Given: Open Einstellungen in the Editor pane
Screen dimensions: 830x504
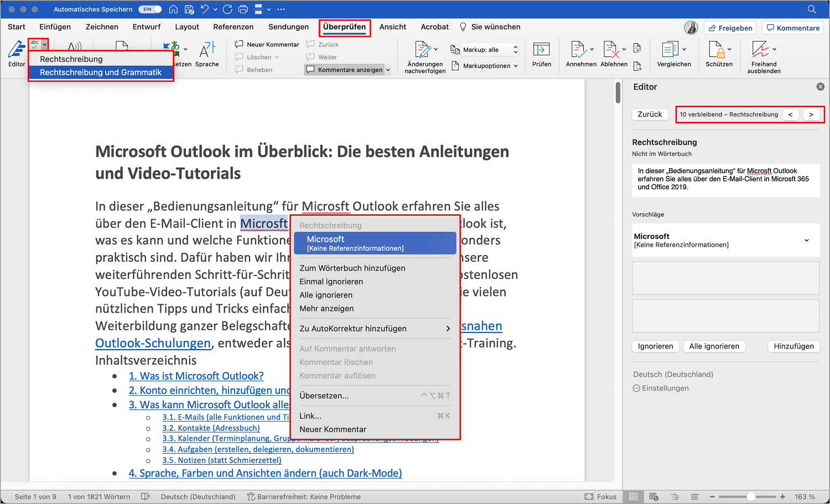Looking at the screenshot, I should pos(661,388).
